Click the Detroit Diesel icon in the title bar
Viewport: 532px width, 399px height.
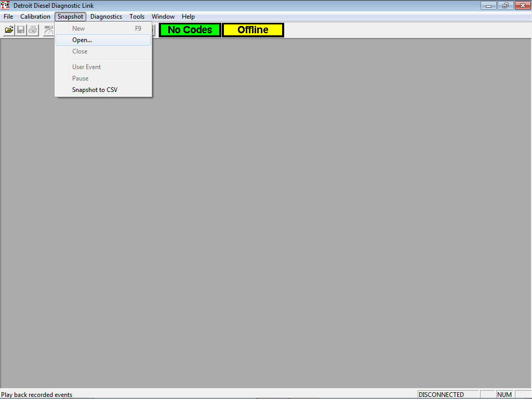(x=5, y=5)
